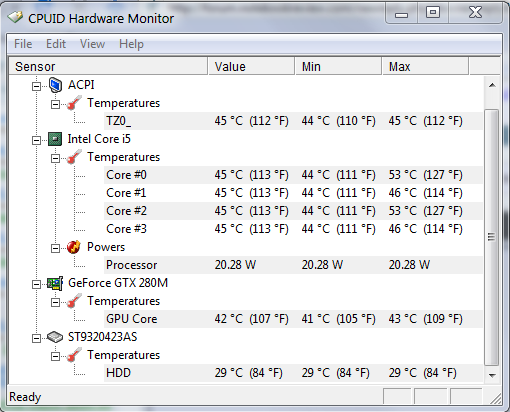This screenshot has height=412, width=510.
Task: Click the window resize grip
Action: point(495,399)
